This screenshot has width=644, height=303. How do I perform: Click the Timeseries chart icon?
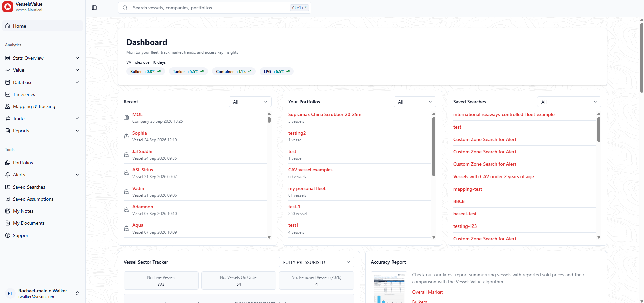(8, 94)
